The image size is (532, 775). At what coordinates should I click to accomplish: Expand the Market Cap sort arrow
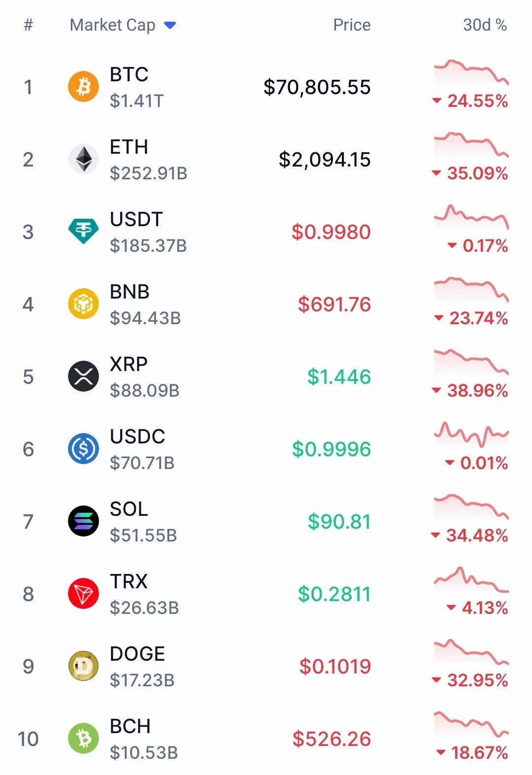[x=170, y=25]
